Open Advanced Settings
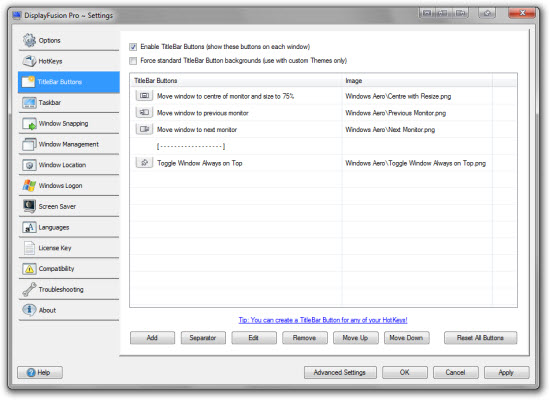The image size is (550, 400). coord(340,372)
